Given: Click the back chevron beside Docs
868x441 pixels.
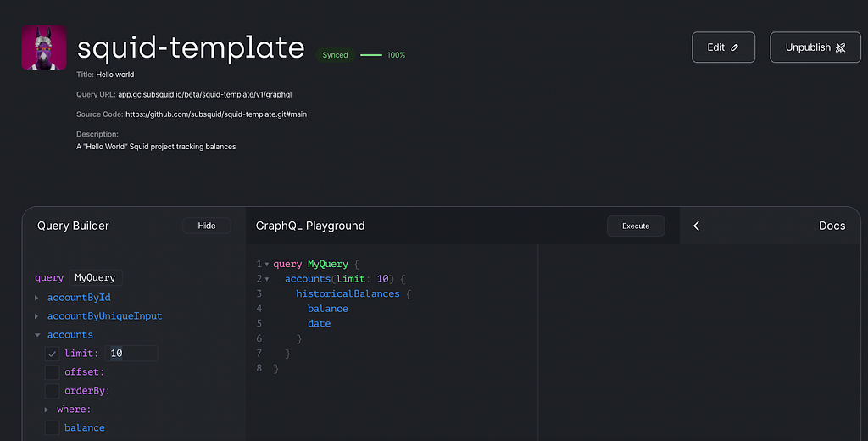Looking at the screenshot, I should click(697, 226).
